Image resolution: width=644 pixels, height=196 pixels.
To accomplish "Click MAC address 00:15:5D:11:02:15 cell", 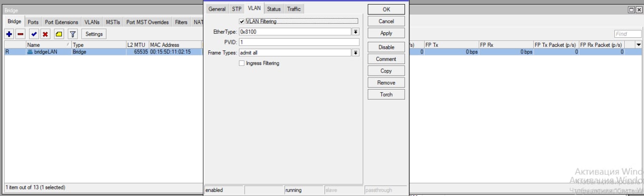I will coord(170,52).
